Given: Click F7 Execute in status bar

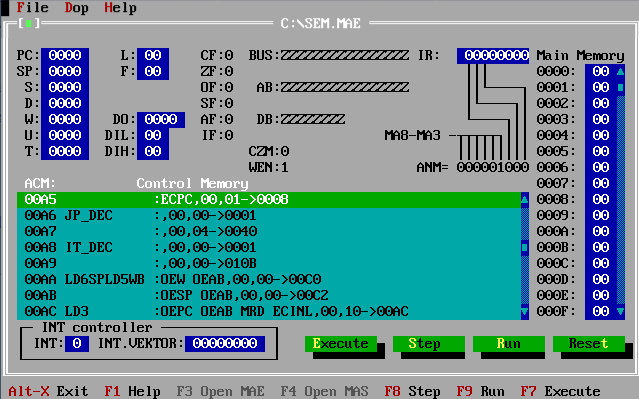Looking at the screenshot, I should (x=560, y=391).
